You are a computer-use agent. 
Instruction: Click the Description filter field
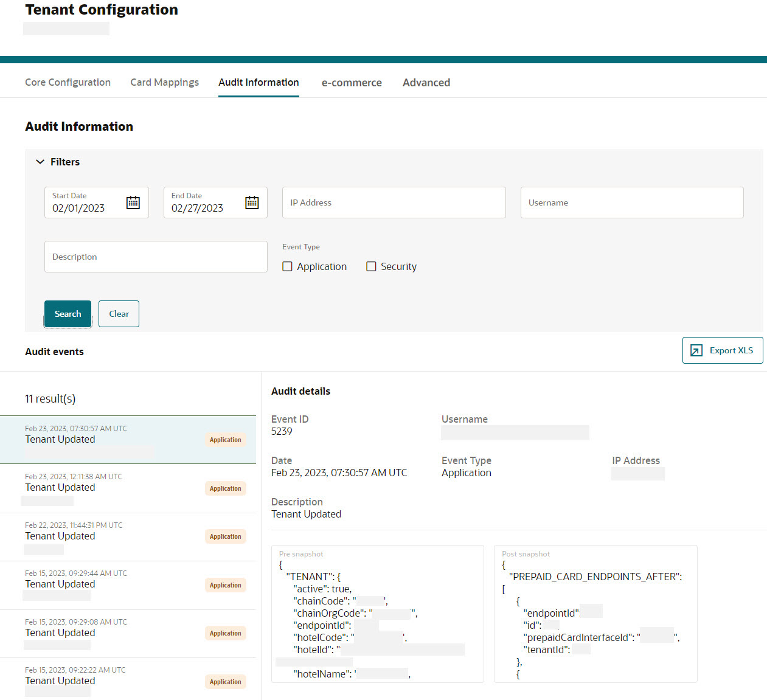[156, 257]
